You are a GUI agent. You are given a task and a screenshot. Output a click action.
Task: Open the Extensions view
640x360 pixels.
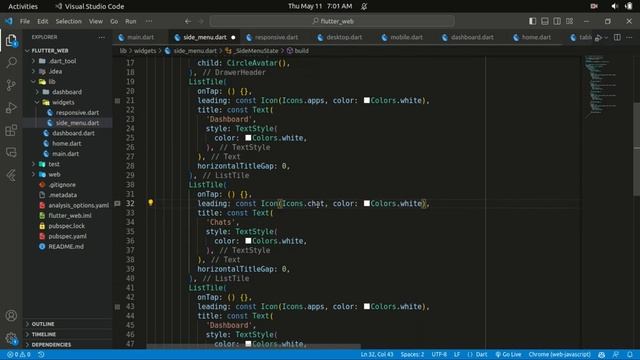coord(11,130)
